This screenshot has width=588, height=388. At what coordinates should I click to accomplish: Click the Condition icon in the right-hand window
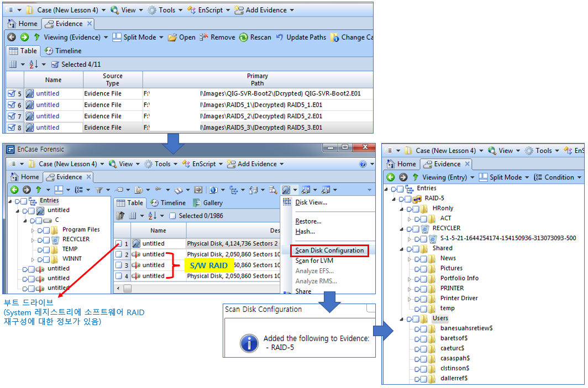pos(538,177)
